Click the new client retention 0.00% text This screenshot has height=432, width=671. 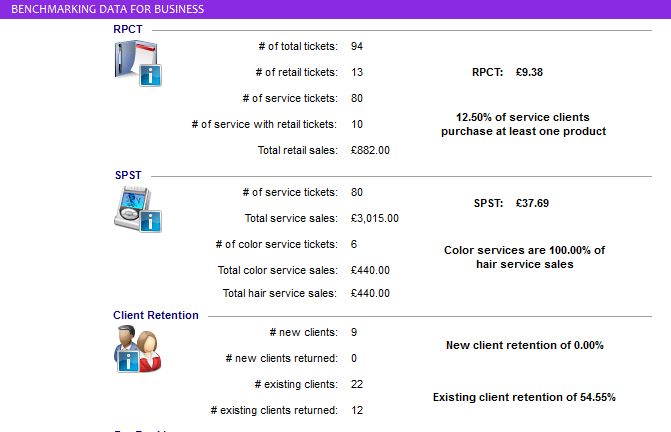[x=524, y=345]
